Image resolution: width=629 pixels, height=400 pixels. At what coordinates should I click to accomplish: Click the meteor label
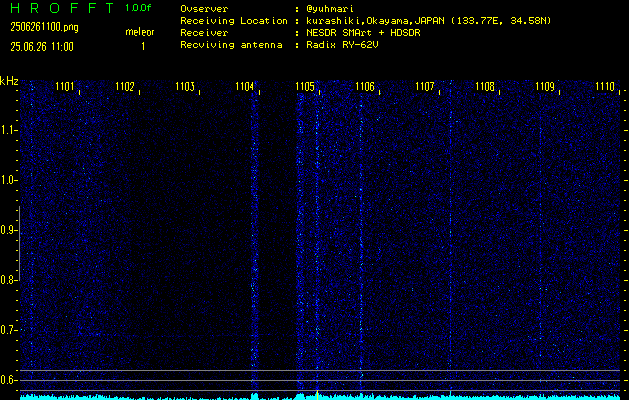pyautogui.click(x=140, y=32)
